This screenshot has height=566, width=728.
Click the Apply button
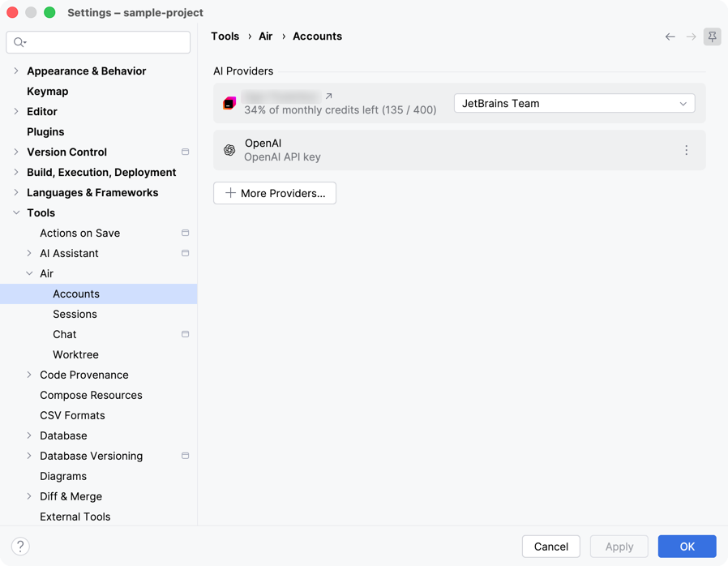pos(619,547)
